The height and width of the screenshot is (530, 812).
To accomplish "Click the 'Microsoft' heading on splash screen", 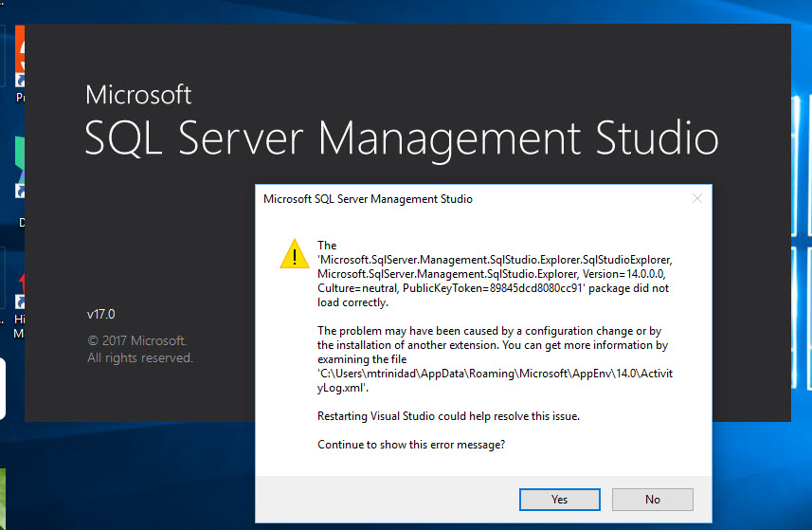I will tap(138, 95).
